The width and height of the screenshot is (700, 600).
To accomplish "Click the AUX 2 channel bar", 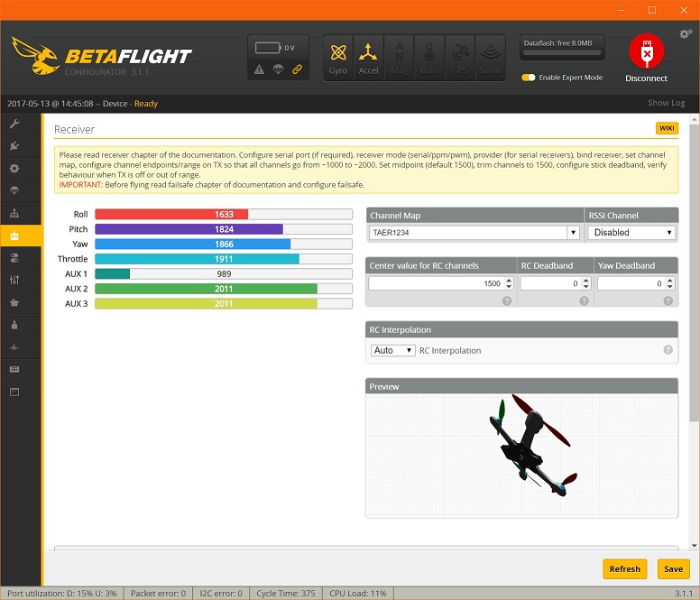I will pyautogui.click(x=224, y=289).
